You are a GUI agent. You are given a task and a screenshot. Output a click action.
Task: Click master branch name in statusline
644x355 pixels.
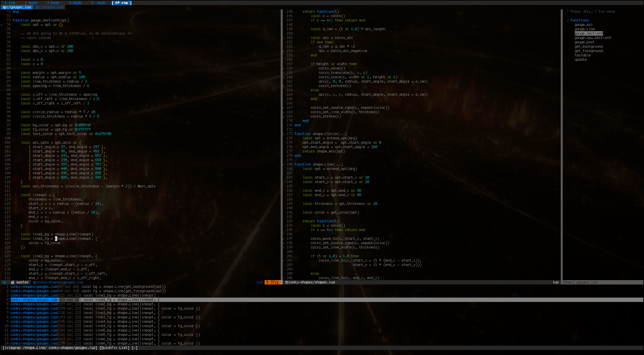(22, 282)
